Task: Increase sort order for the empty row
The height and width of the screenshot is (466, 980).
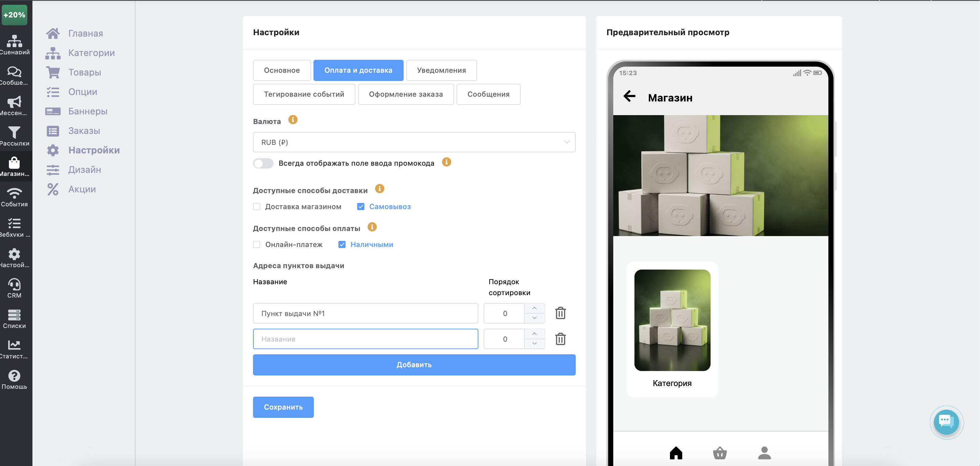Action: point(534,334)
